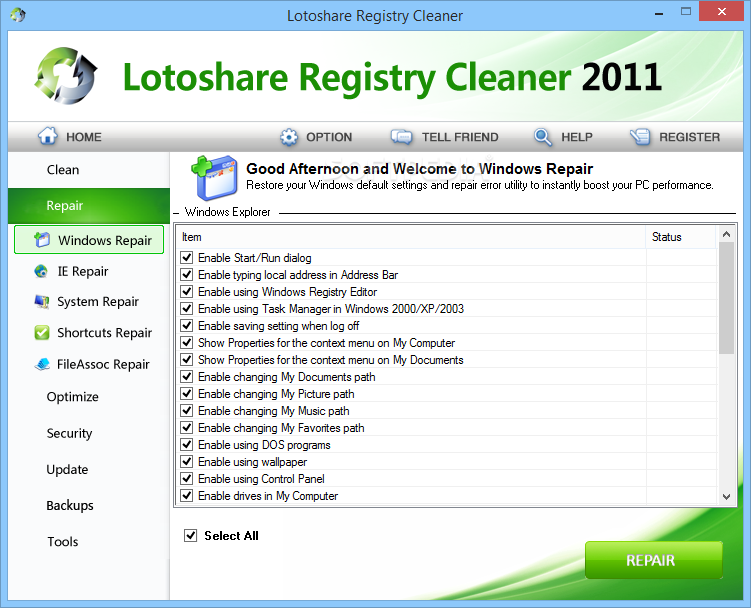Select Windows Repair in the sidebar
This screenshot has width=751, height=608.
click(x=89, y=240)
